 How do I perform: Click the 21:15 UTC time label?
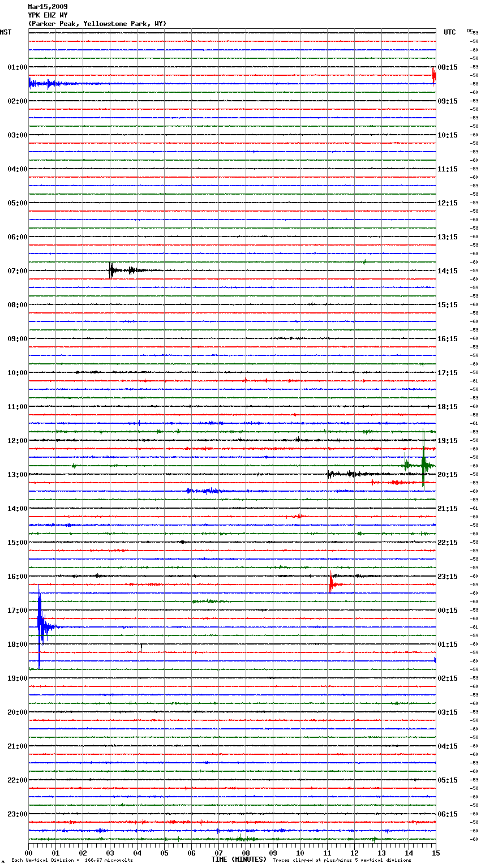pos(448,509)
